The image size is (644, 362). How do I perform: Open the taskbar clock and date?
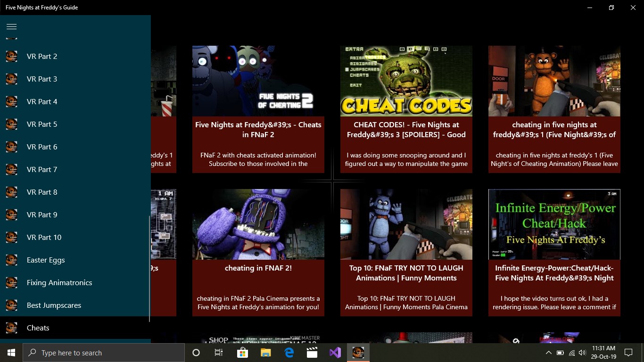click(603, 353)
